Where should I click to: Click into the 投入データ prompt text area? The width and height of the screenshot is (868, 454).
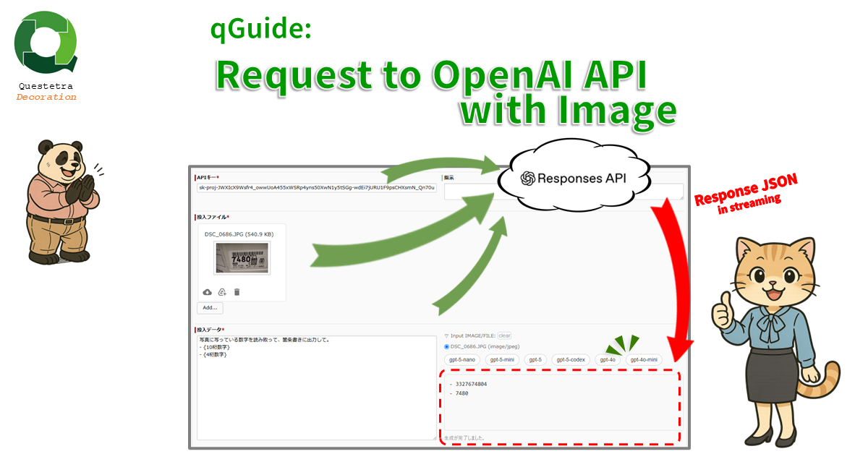[x=317, y=387]
